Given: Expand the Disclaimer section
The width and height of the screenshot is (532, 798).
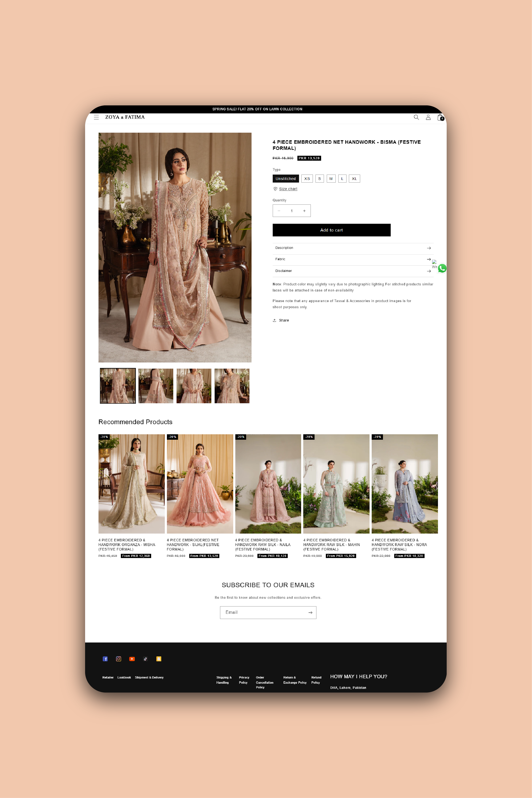Looking at the screenshot, I should (x=353, y=271).
